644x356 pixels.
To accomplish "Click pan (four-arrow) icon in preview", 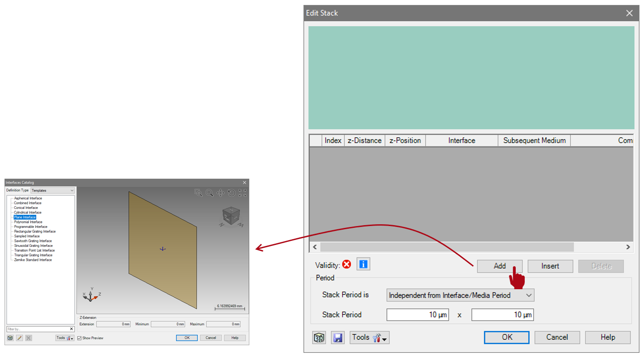I will [220, 193].
